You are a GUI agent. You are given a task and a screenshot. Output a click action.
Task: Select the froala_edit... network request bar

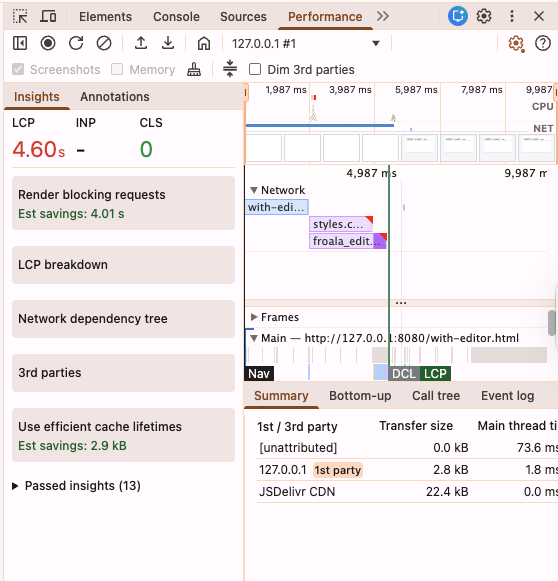pos(348,241)
